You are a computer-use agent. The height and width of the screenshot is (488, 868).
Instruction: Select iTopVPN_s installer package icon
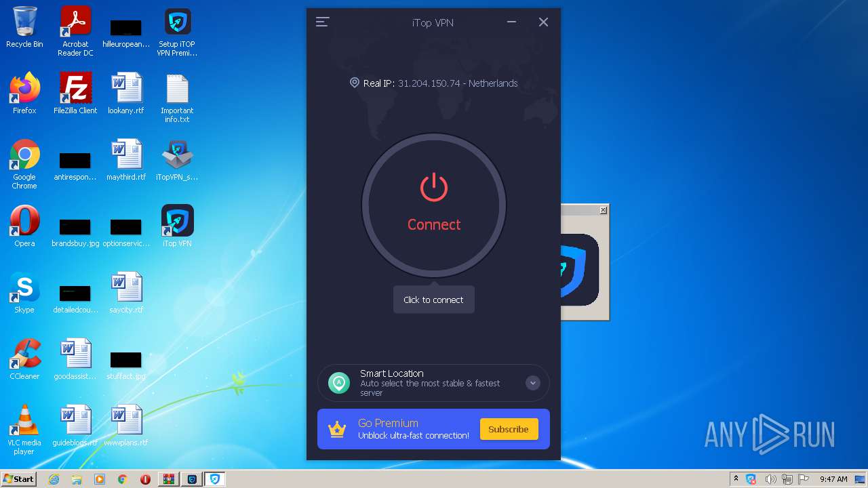(177, 160)
